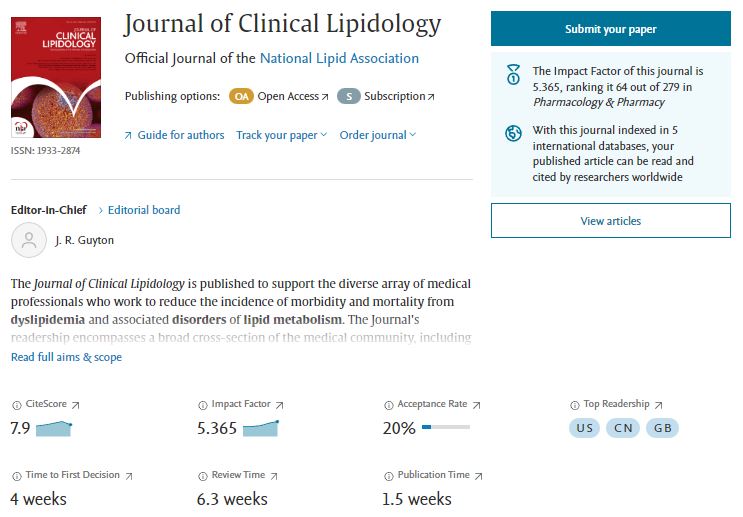Click info icon beside Time to First Decision
The width and height of the screenshot is (743, 517).
coord(16,476)
